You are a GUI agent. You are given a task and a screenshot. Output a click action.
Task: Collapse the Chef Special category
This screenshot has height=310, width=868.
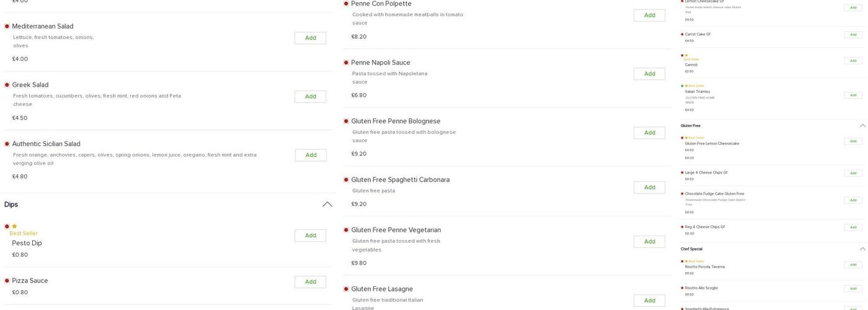[862, 249]
